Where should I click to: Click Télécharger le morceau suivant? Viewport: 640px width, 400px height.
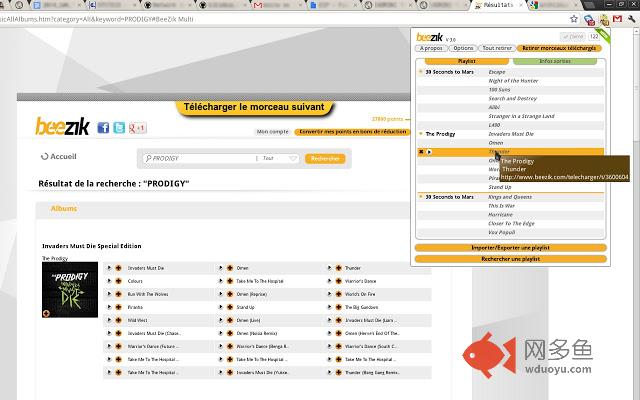click(254, 108)
